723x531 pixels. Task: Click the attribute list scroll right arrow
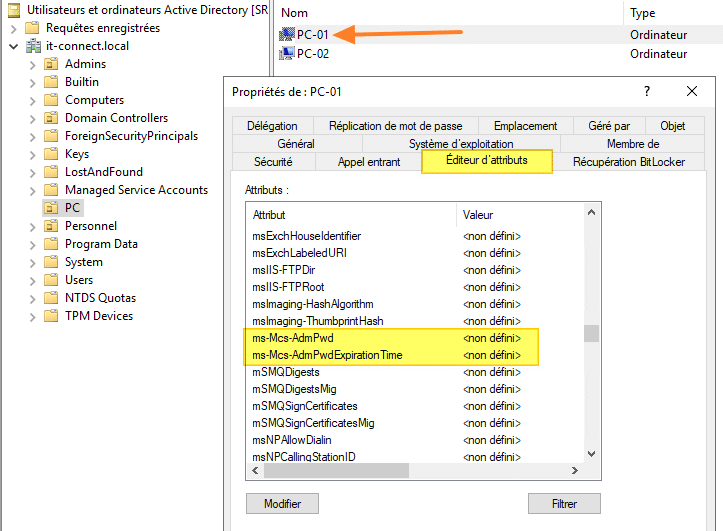[x=575, y=471]
